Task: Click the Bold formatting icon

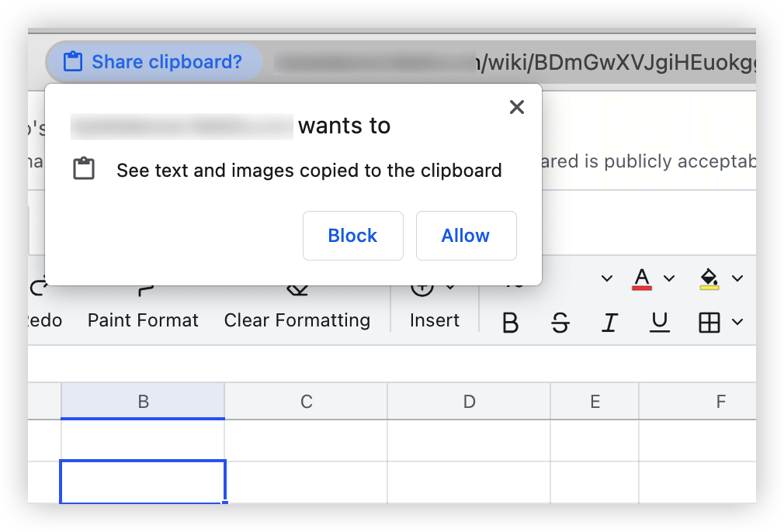Action: pos(510,322)
